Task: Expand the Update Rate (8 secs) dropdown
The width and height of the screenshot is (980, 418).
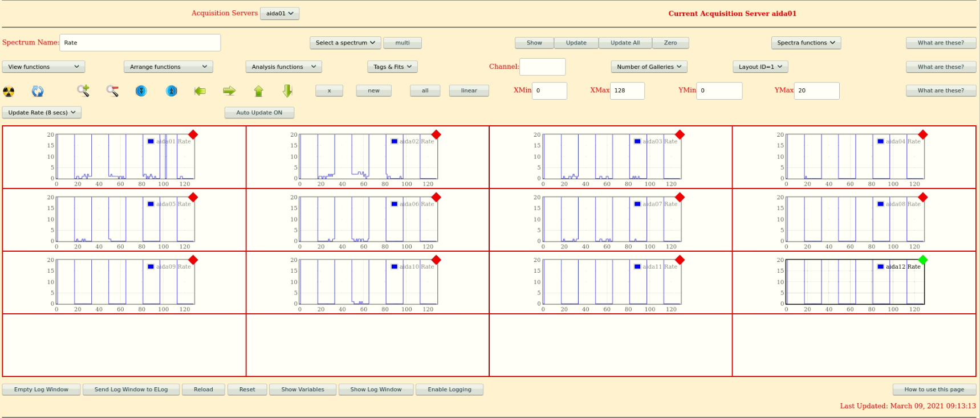Action: coord(42,113)
